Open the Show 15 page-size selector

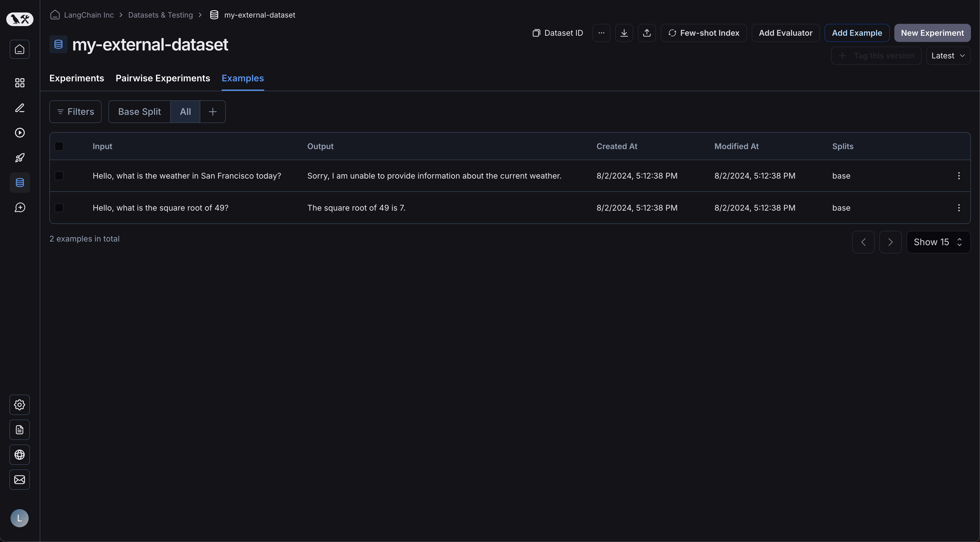pyautogui.click(x=938, y=242)
